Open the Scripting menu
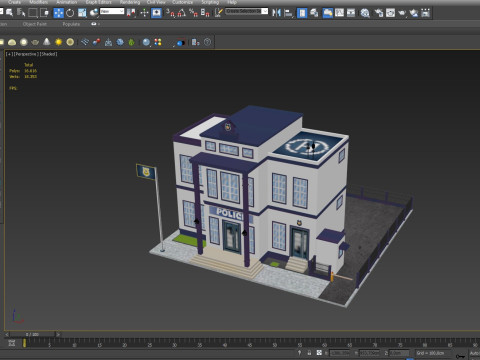Viewport: 480px width, 360px height. 210,2
